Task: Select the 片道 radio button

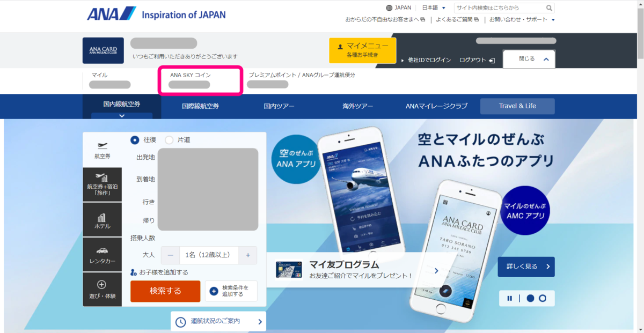Action: pos(169,140)
